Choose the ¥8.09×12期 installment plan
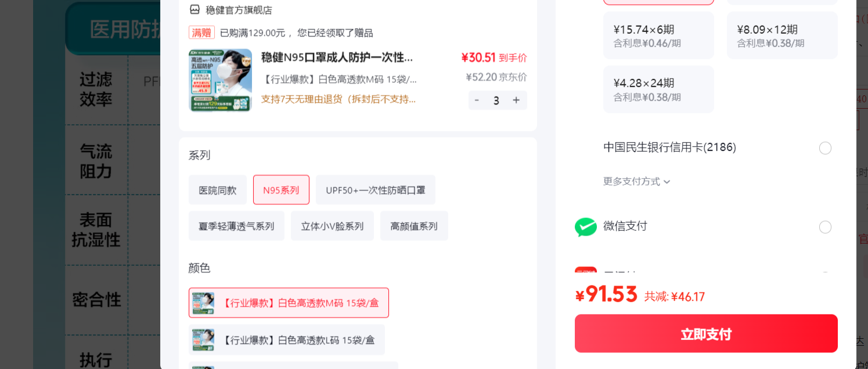The height and width of the screenshot is (369, 868). coord(782,35)
